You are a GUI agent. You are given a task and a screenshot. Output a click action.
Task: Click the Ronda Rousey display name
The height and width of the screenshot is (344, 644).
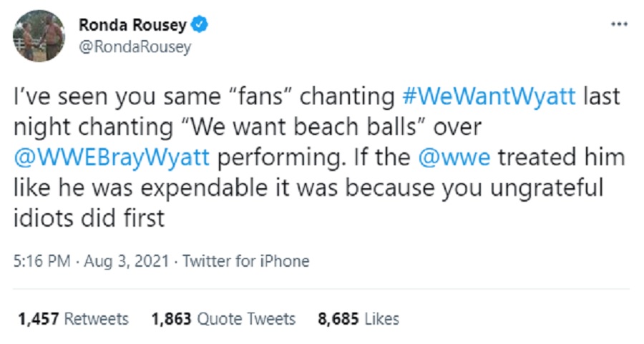pos(133,26)
